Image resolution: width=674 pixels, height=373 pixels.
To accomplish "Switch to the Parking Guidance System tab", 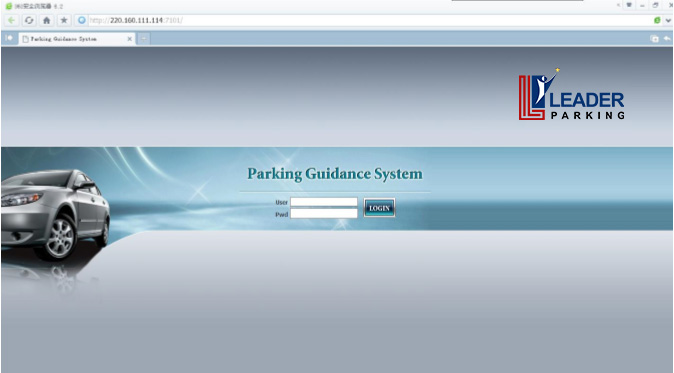I will tap(77, 39).
